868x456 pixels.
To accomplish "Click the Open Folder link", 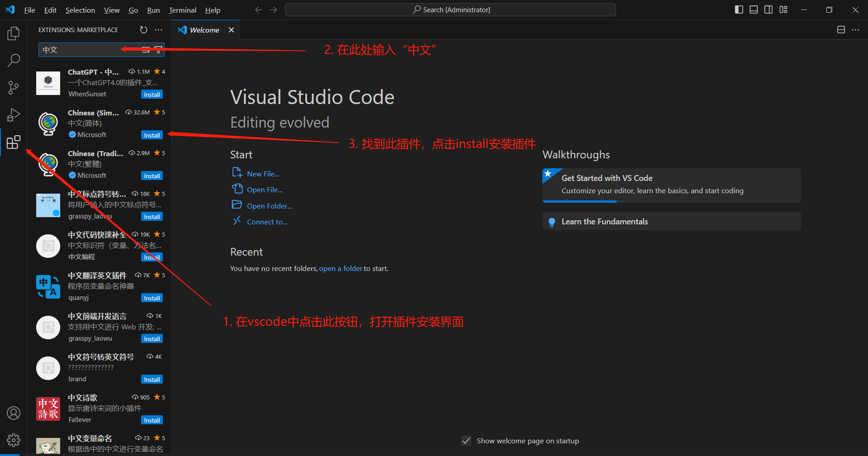I will (270, 206).
